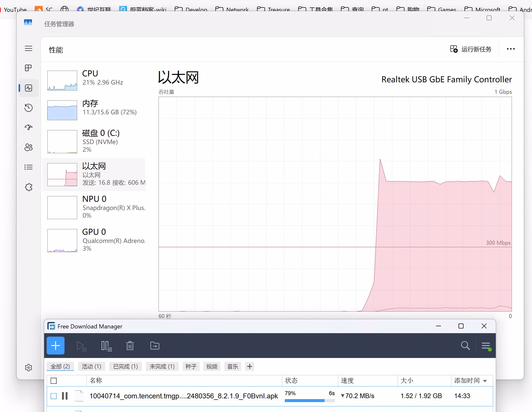
Task: Open the three-dots more options menu
Action: [511, 49]
